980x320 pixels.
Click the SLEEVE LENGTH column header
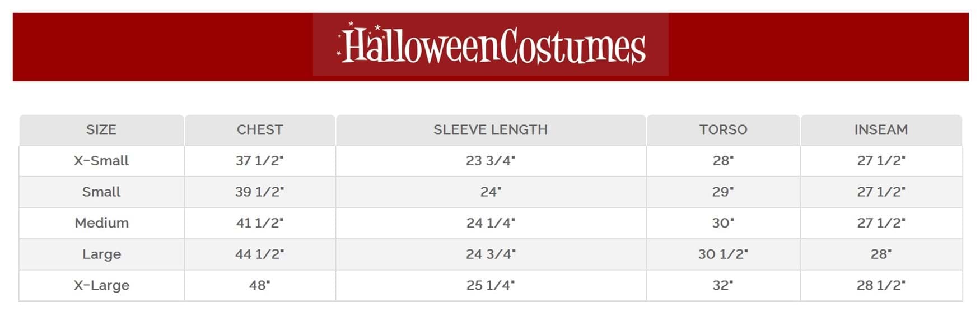click(491, 130)
